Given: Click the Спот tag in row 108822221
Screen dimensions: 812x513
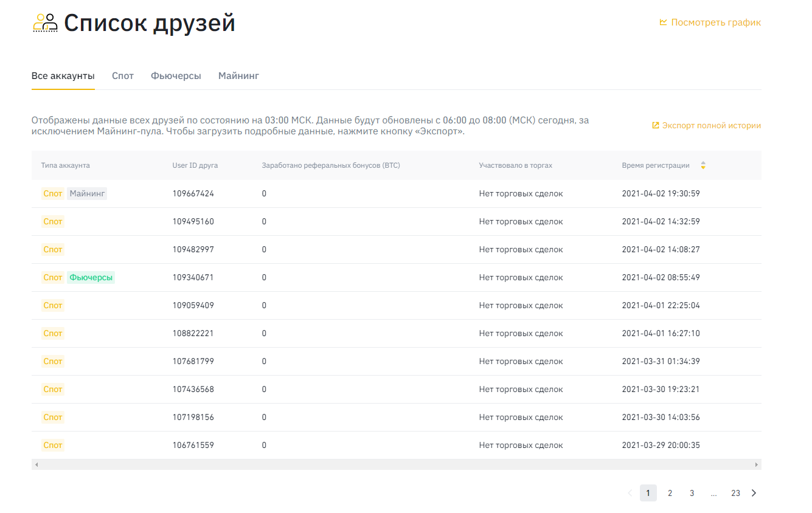Looking at the screenshot, I should tap(53, 334).
